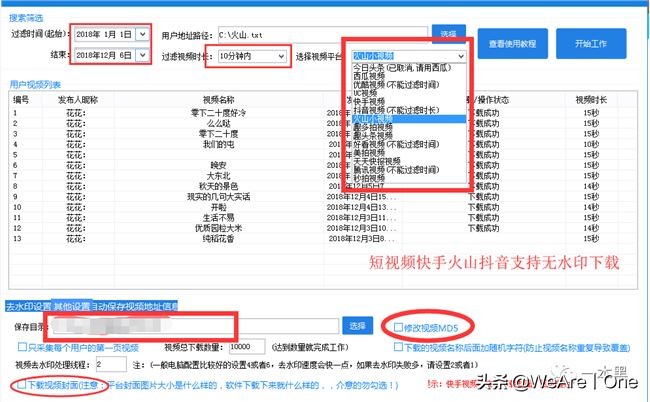Select video row 零下二十度好冷
The height and width of the screenshot is (402, 650).
click(x=218, y=113)
